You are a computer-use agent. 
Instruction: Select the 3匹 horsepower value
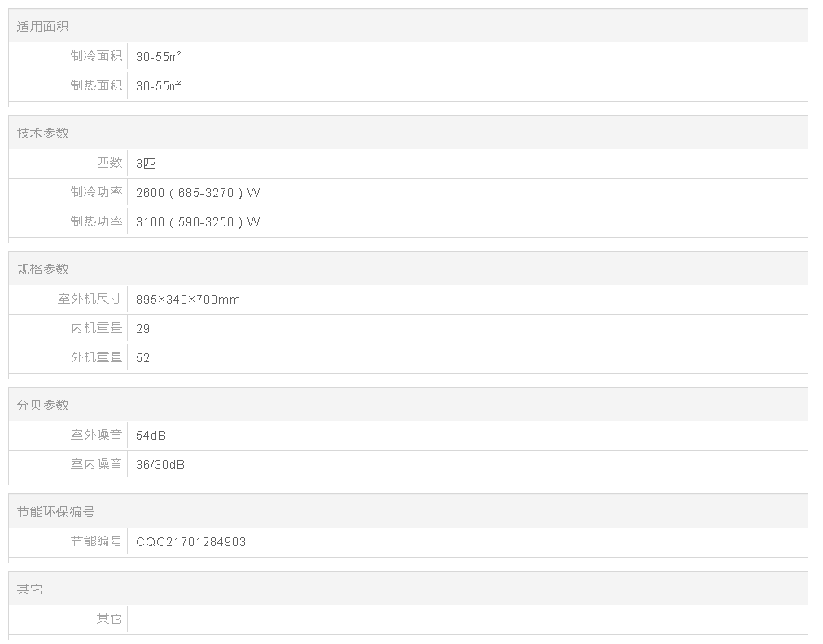[x=146, y=163]
